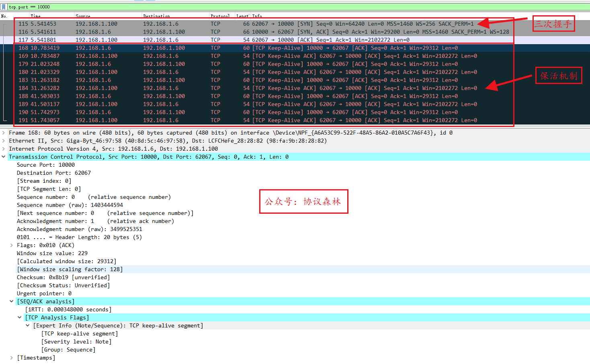Select Acknowledgment number (raw): 3499525351

tap(80, 229)
